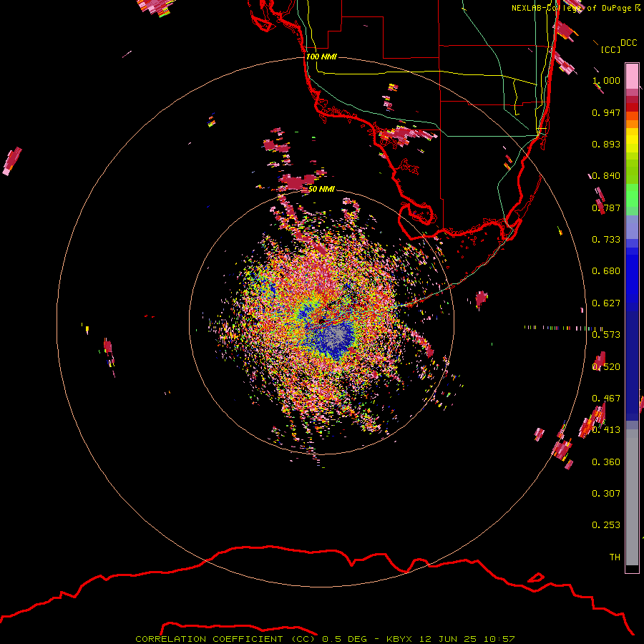This screenshot has height=644, width=644.
Task: Select the 0.520 legend value
Action: pos(606,367)
